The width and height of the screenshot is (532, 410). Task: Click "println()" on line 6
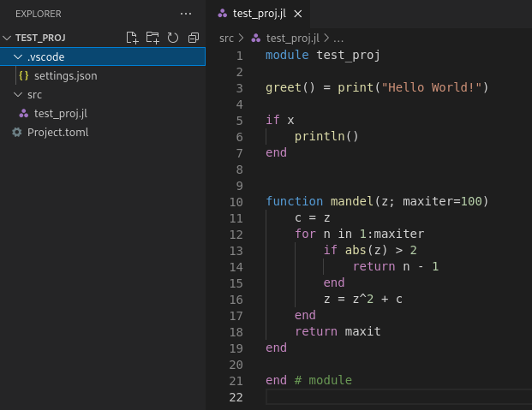(x=326, y=136)
